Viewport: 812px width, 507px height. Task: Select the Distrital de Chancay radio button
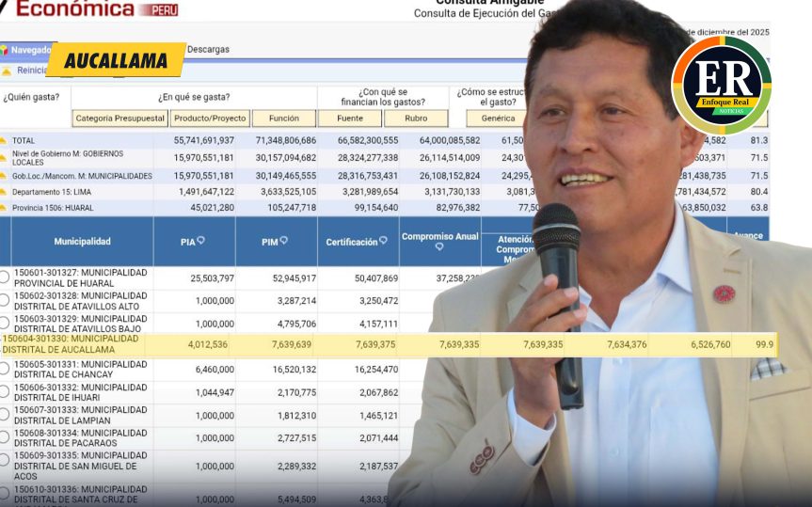(4, 370)
